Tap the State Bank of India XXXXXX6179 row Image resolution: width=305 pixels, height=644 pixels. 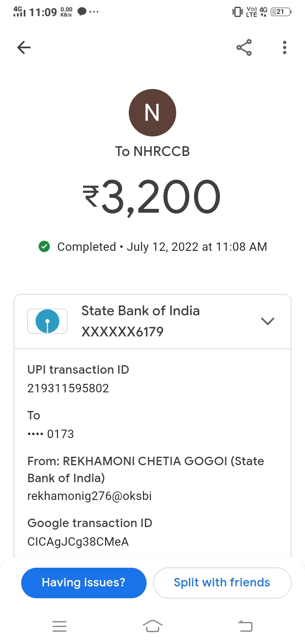click(140, 321)
